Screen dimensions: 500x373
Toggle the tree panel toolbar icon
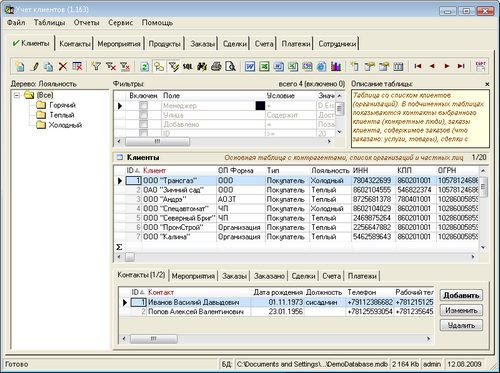[159, 66]
